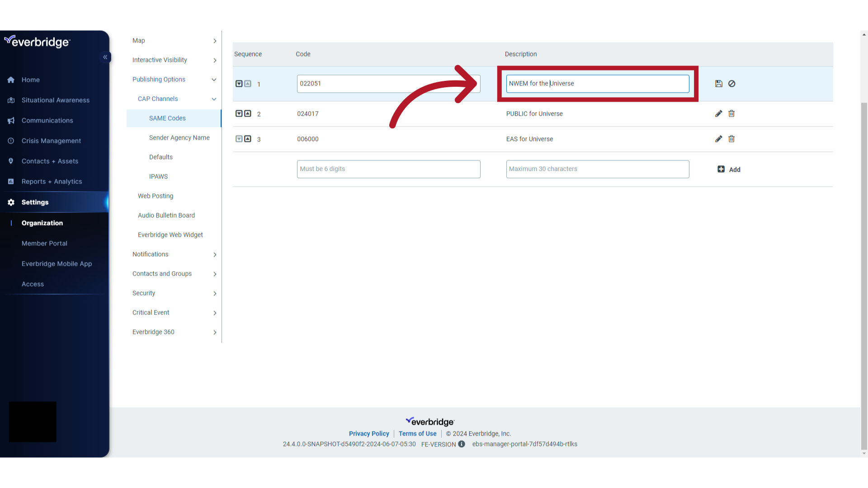Click the Privacy Policy link
The height and width of the screenshot is (488, 868).
[x=369, y=433]
